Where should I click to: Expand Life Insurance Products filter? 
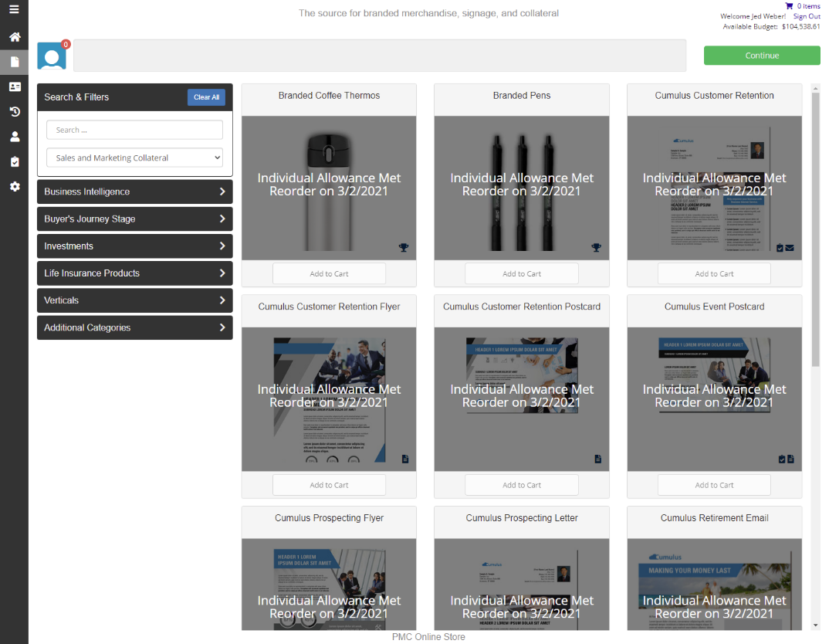coord(134,273)
